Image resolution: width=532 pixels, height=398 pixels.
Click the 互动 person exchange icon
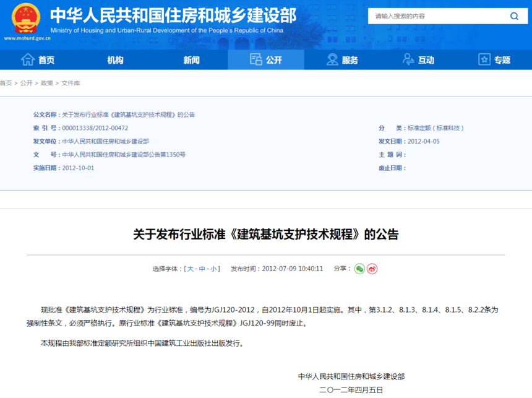pos(408,59)
